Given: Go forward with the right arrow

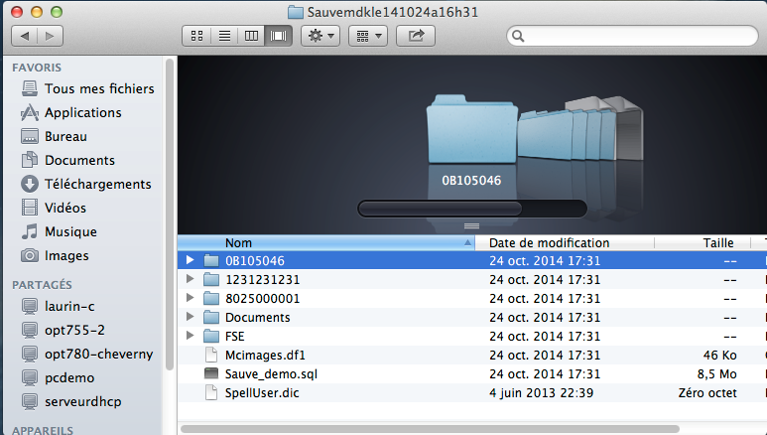Looking at the screenshot, I should tap(49, 36).
